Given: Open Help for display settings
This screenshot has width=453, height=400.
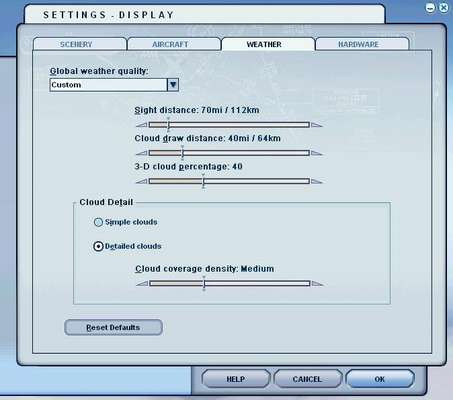Looking at the screenshot, I should coord(236,379).
